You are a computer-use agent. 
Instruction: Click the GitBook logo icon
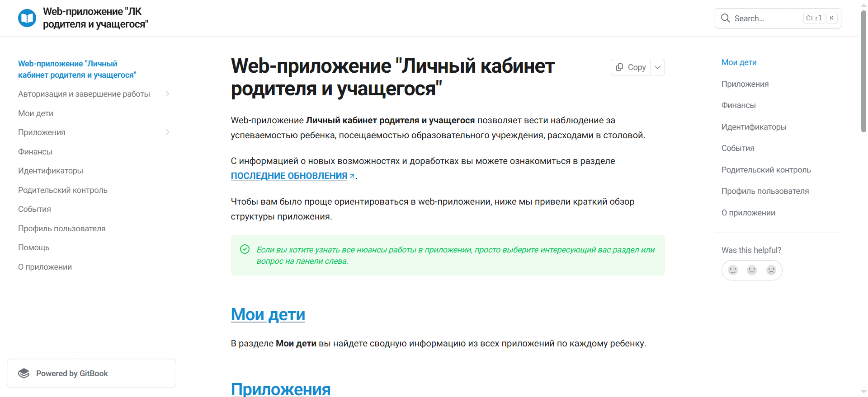pos(24,374)
